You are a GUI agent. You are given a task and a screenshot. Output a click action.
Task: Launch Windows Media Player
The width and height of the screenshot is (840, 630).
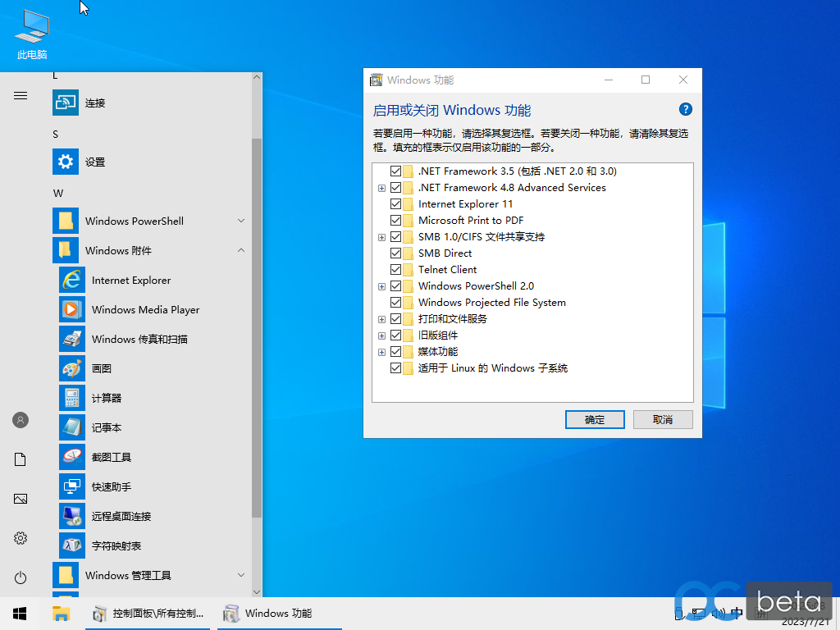[152, 309]
